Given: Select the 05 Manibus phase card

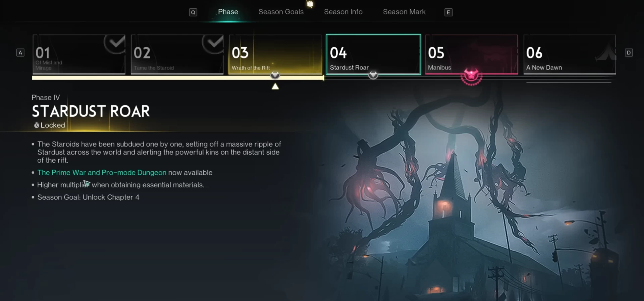Looking at the screenshot, I should [471, 54].
